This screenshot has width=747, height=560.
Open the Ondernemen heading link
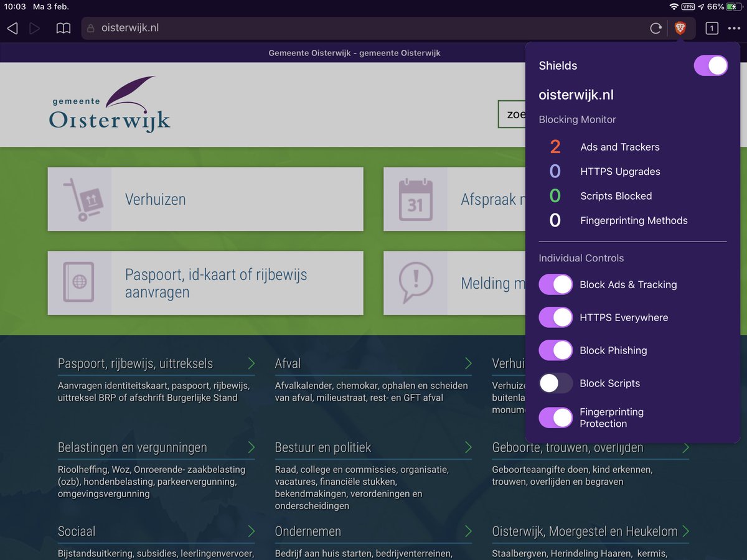click(308, 531)
